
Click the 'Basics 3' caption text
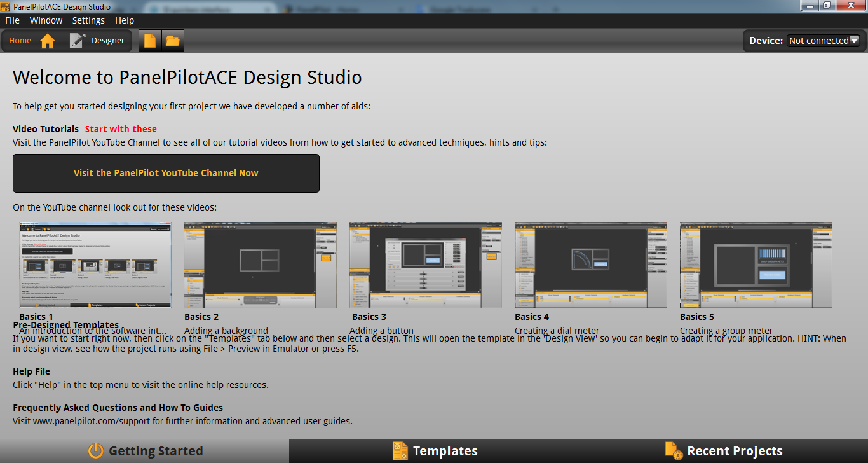[369, 317]
